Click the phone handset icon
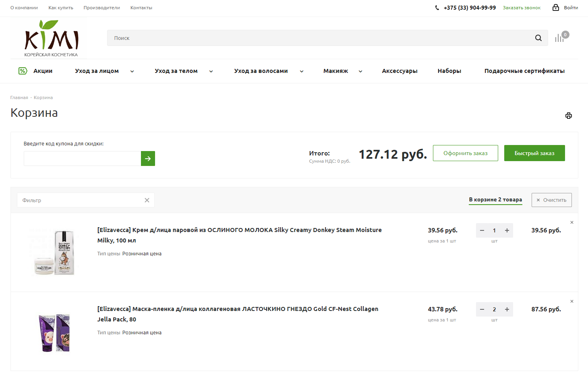 (x=437, y=8)
